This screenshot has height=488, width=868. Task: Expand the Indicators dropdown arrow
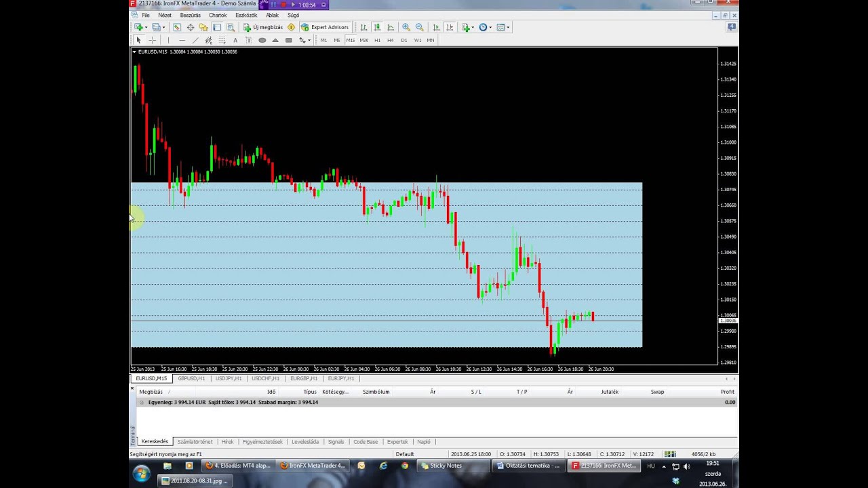click(473, 27)
